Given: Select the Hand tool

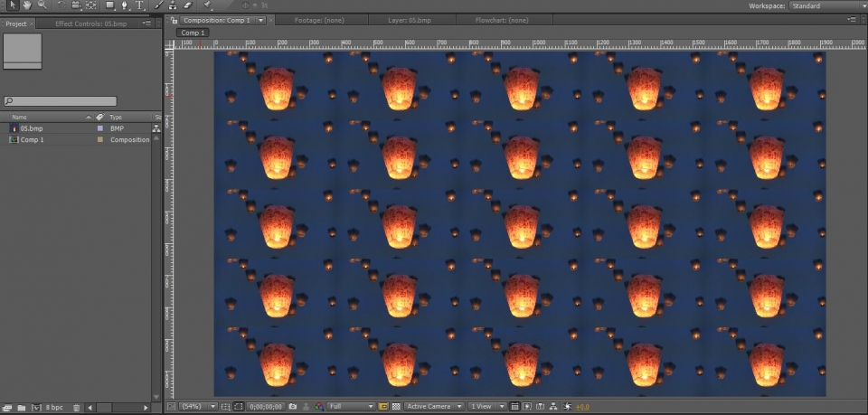Looking at the screenshot, I should 28,5.
